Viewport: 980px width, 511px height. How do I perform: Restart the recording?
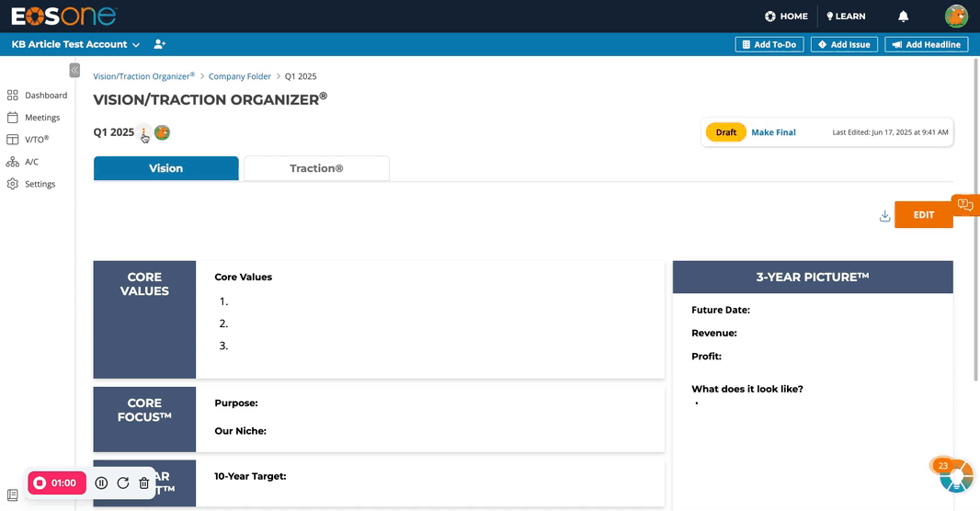[x=123, y=483]
